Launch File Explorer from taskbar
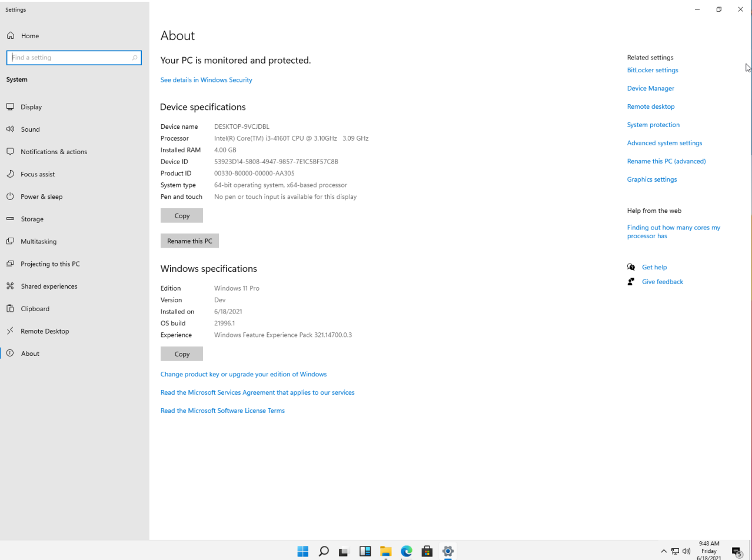752x560 pixels. coord(385,551)
